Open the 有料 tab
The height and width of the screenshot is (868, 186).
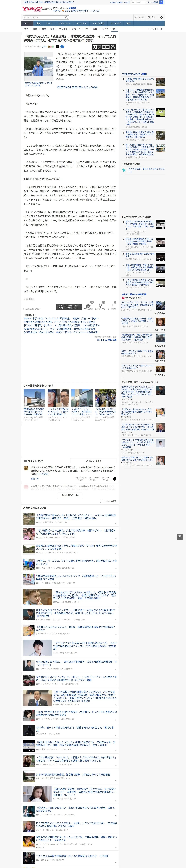128,23
